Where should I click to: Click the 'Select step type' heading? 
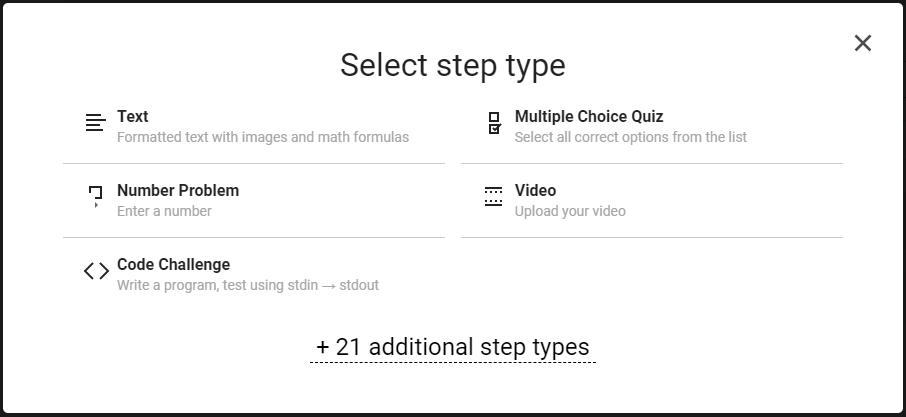(x=452, y=65)
